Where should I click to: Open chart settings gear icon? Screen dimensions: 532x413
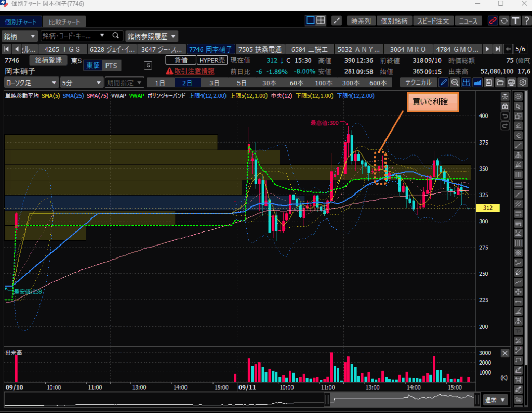(x=523, y=82)
